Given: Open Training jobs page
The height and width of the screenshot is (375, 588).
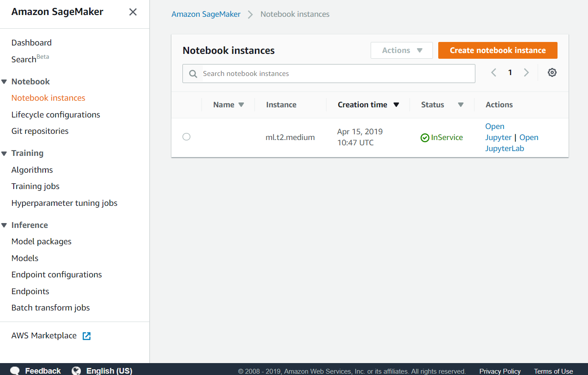Looking at the screenshot, I should pyautogui.click(x=35, y=186).
